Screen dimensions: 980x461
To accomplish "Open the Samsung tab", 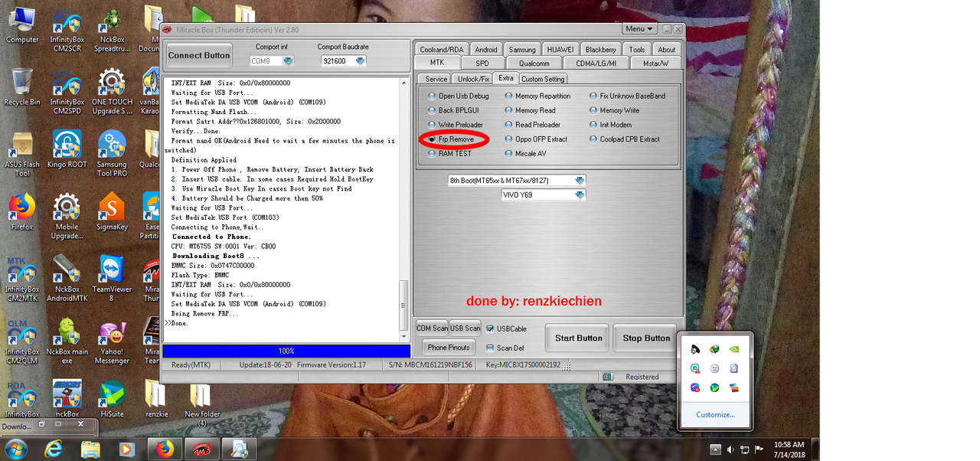I will click(x=522, y=49).
